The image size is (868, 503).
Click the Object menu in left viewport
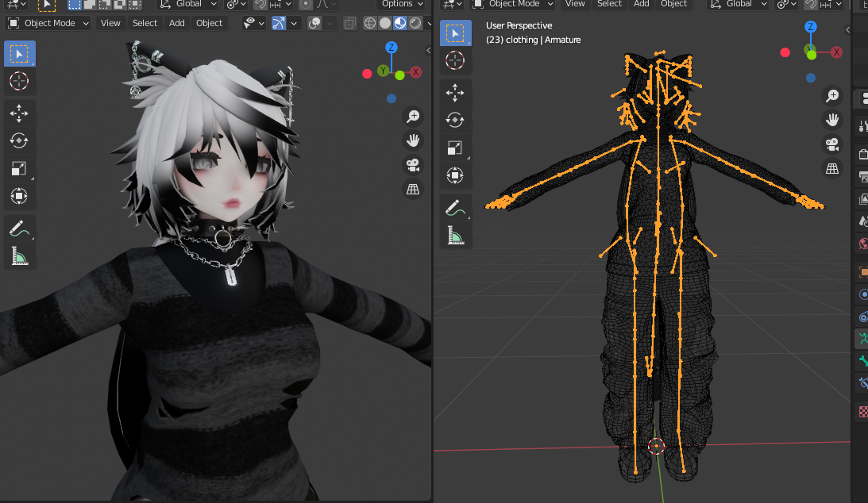coord(209,23)
